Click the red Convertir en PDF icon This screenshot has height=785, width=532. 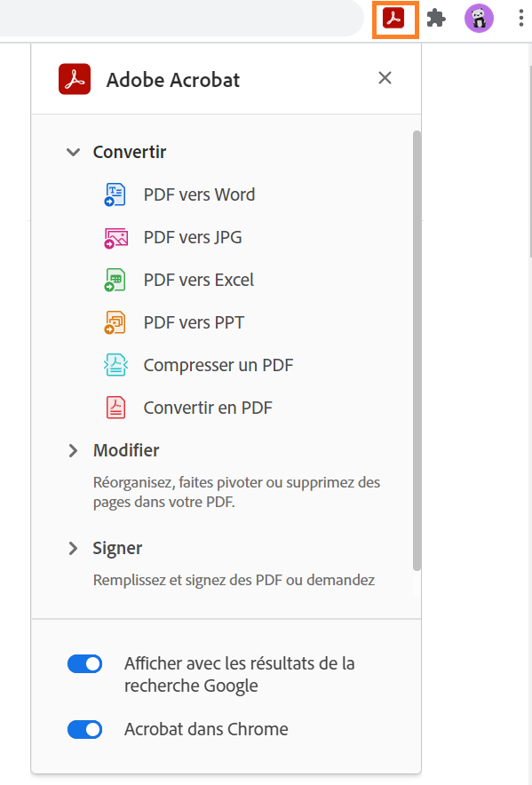pyautogui.click(x=115, y=408)
